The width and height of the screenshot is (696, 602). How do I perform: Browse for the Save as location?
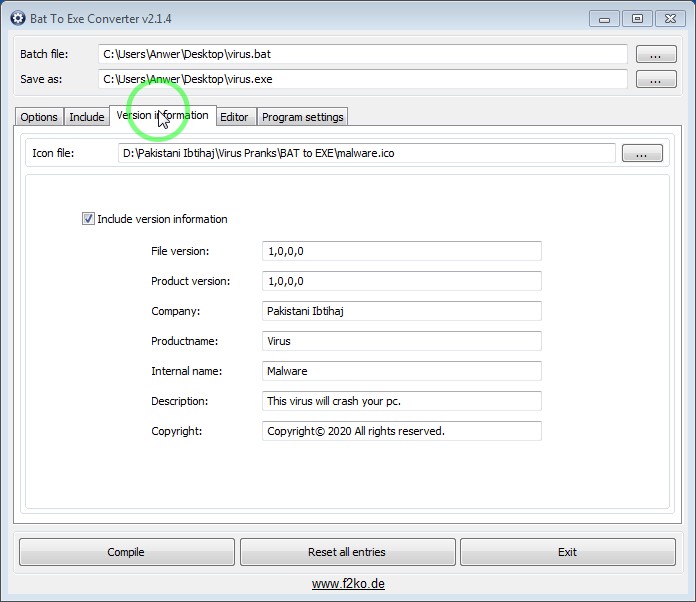(x=656, y=79)
